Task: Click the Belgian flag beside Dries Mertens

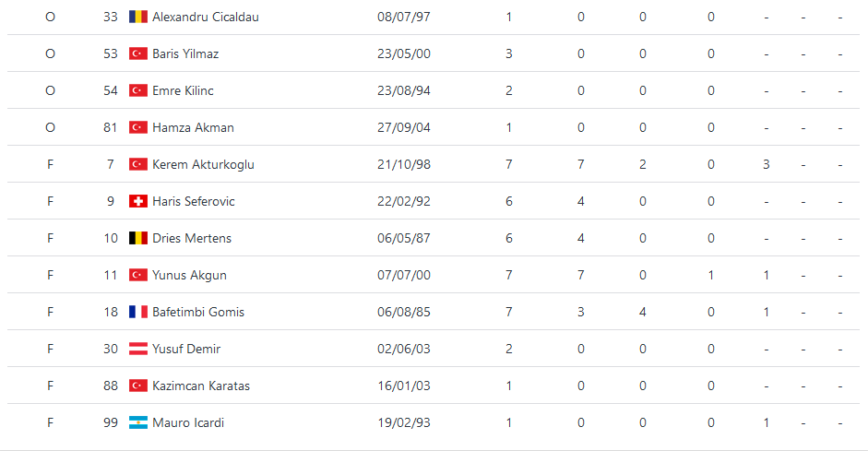Action: pos(137,238)
